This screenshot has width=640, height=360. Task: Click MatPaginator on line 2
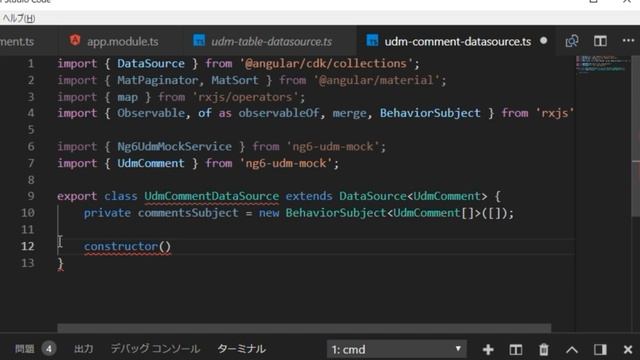click(158, 80)
